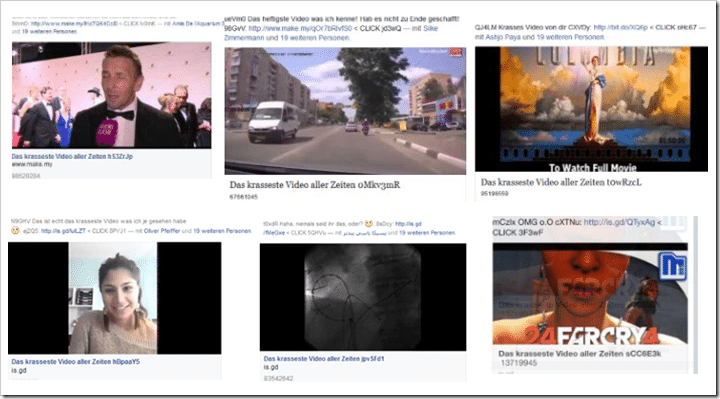Open '19 weiteren Personen' in the grayscale scan post
720x399 pixels.
(427, 233)
